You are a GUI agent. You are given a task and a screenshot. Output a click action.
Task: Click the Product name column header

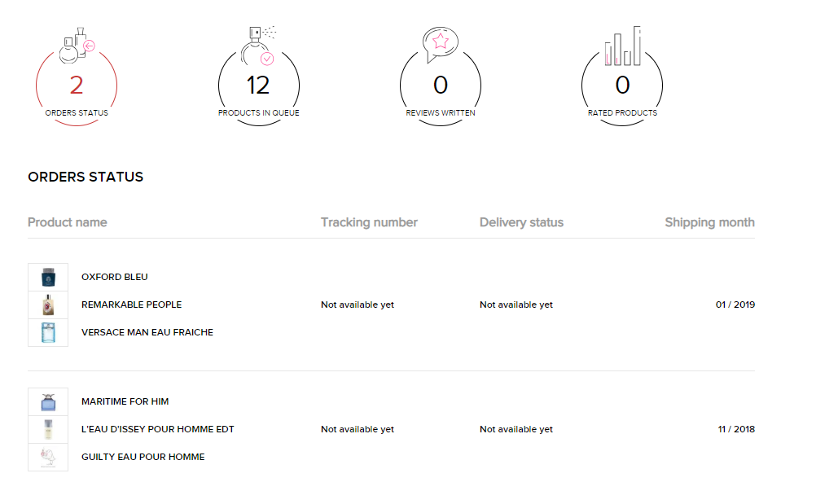tap(67, 222)
